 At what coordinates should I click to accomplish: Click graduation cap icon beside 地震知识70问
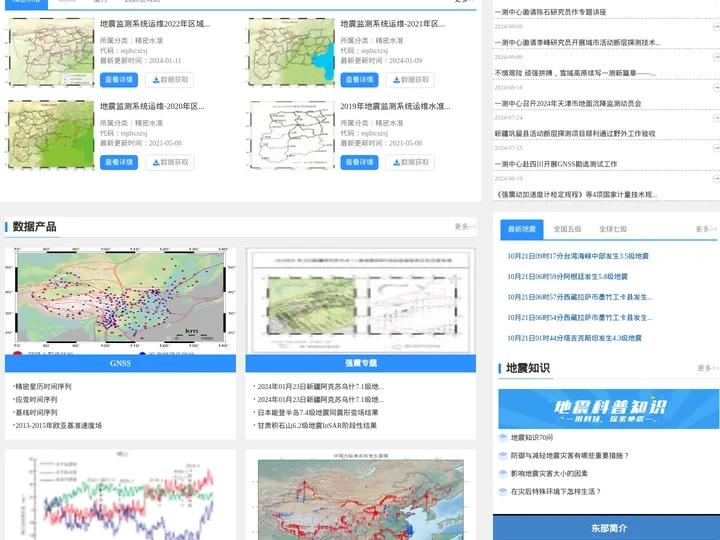click(503, 438)
